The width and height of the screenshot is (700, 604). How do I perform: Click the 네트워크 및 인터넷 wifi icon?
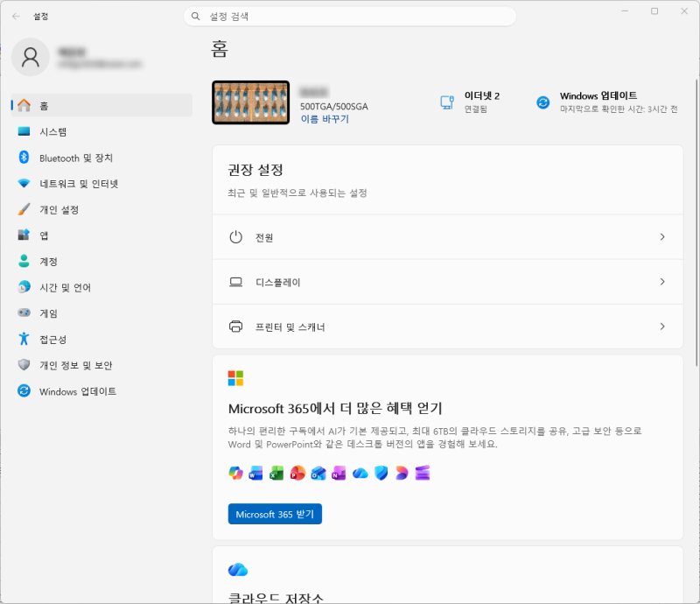pos(24,183)
